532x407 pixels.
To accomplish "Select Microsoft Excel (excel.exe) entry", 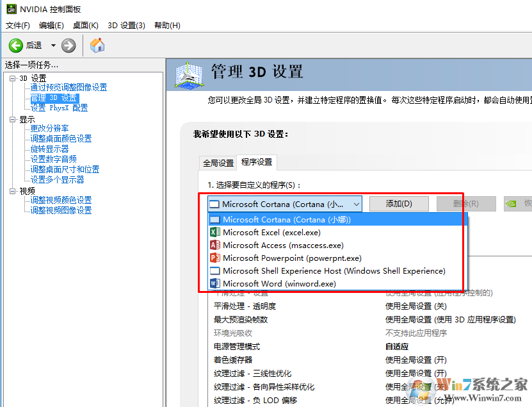I will pyautogui.click(x=337, y=233).
